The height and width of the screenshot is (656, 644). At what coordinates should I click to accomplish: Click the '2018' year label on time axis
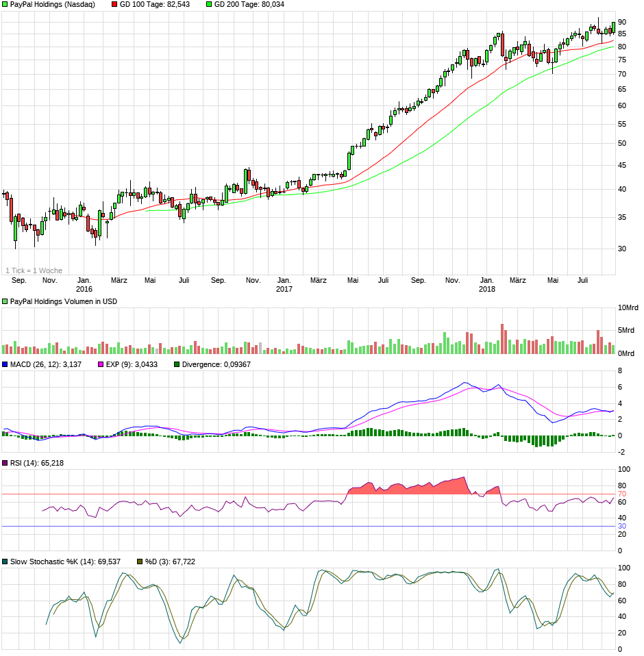[x=487, y=289]
